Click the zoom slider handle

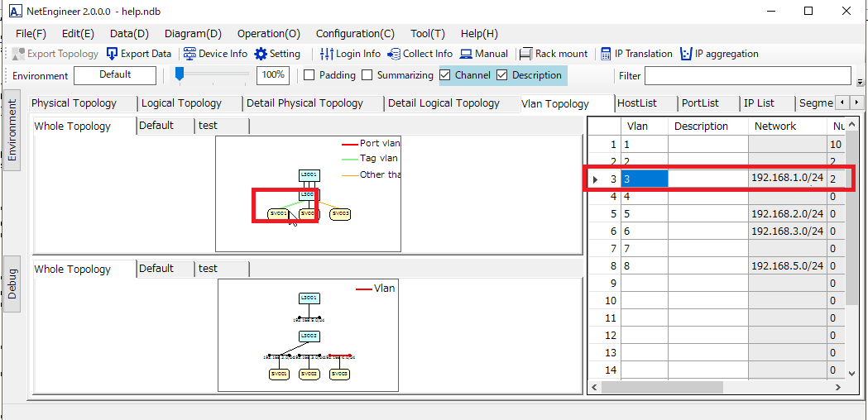[179, 75]
